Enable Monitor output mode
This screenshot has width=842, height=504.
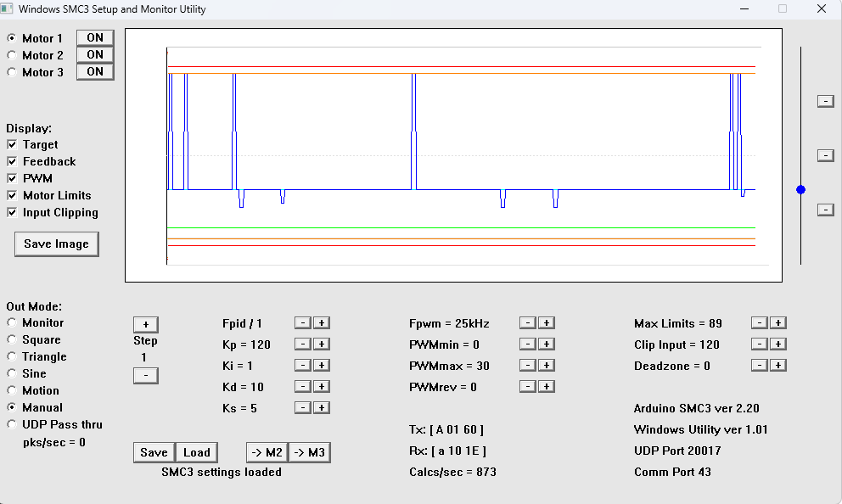pos(10,322)
